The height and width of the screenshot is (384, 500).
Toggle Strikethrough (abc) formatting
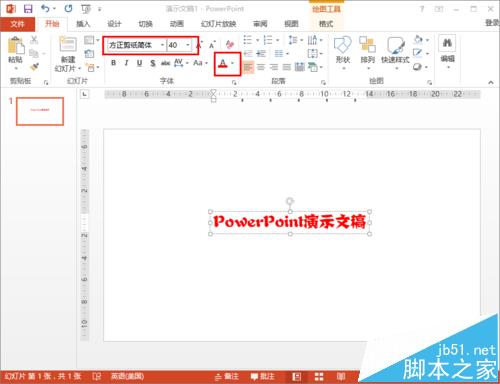pos(165,63)
